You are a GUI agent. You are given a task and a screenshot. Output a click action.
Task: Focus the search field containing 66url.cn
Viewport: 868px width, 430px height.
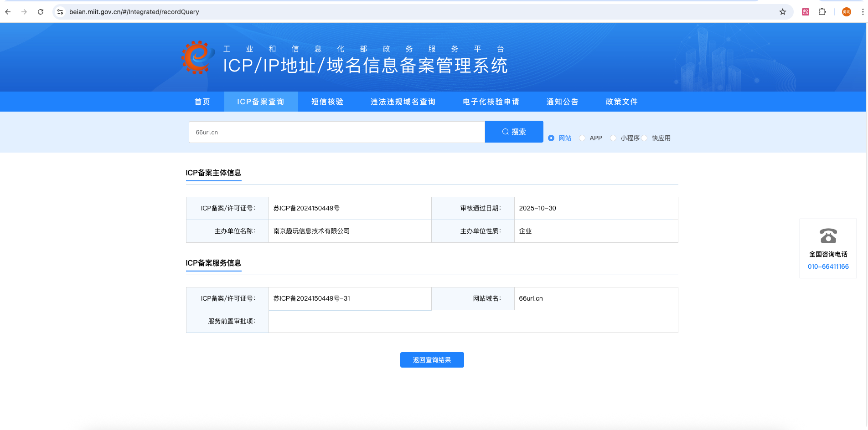337,132
